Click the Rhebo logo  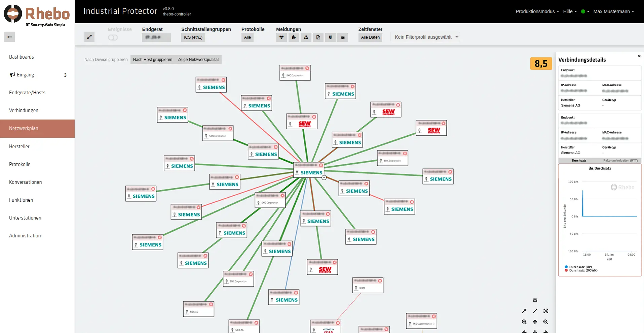37,15
